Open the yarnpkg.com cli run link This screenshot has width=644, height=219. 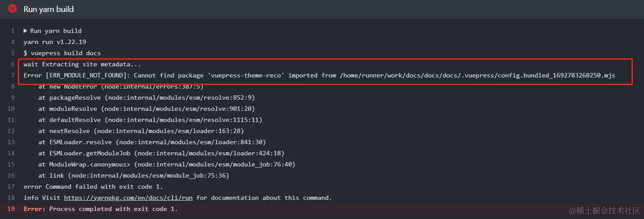pos(128,198)
